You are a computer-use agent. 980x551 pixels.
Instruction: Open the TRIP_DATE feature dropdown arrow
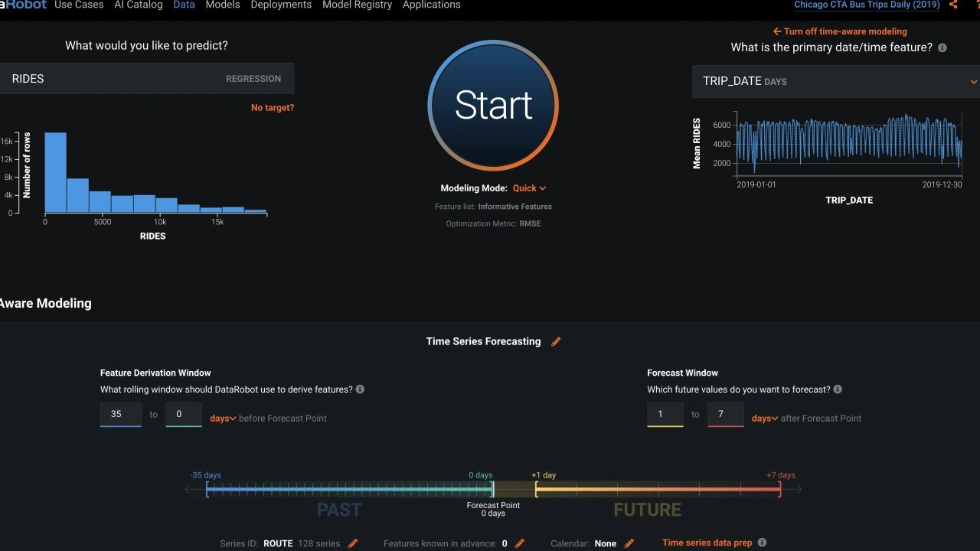click(973, 81)
